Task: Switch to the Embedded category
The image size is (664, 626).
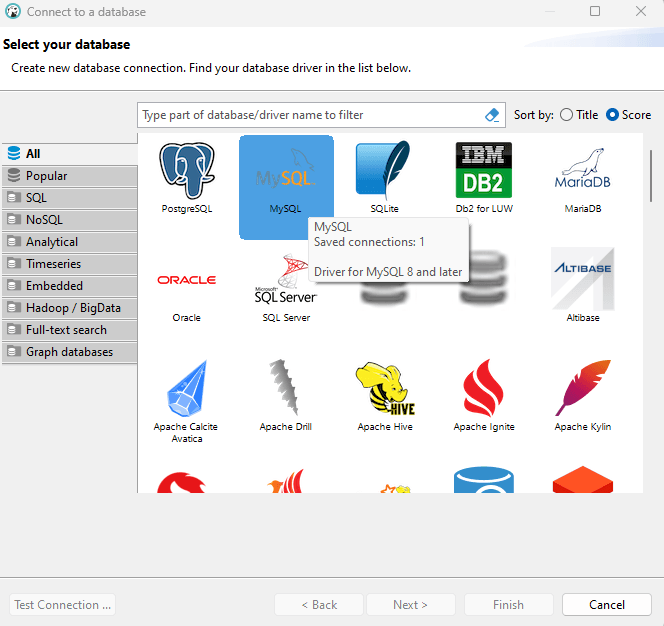Action: (x=70, y=286)
